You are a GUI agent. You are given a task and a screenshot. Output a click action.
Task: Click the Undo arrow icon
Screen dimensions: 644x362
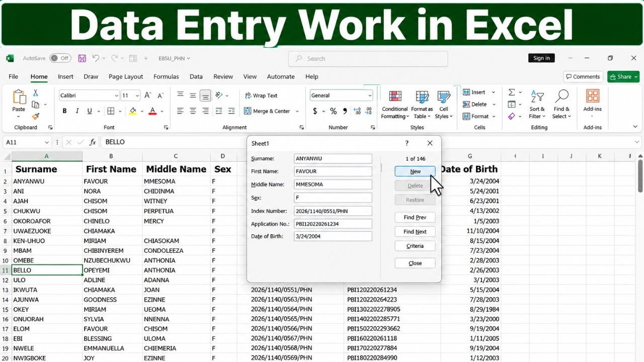[x=96, y=58]
